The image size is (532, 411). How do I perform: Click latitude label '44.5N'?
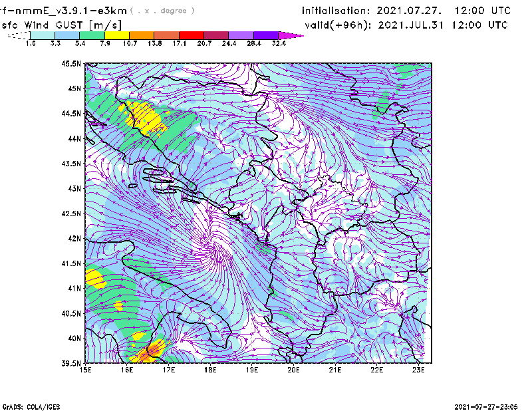click(71, 113)
